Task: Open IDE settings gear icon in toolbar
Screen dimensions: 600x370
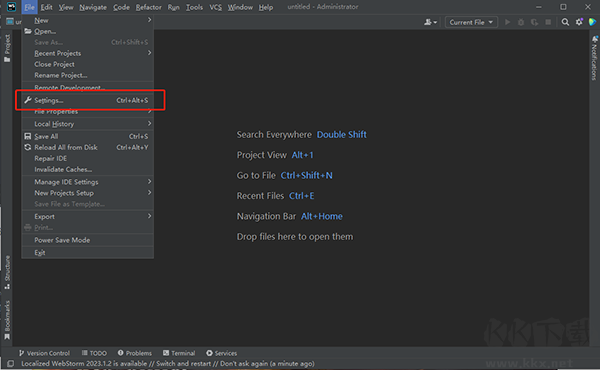Action: click(x=579, y=22)
